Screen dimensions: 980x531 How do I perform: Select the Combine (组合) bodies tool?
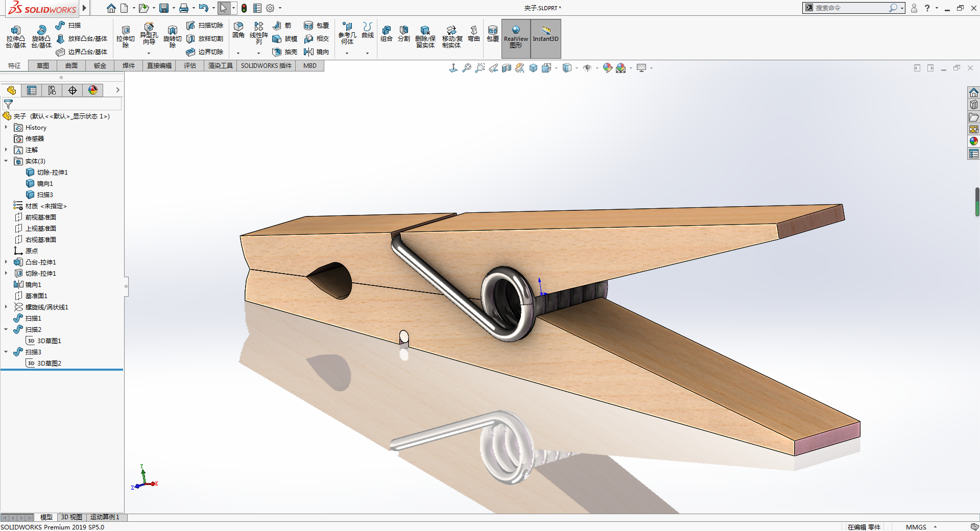[387, 34]
